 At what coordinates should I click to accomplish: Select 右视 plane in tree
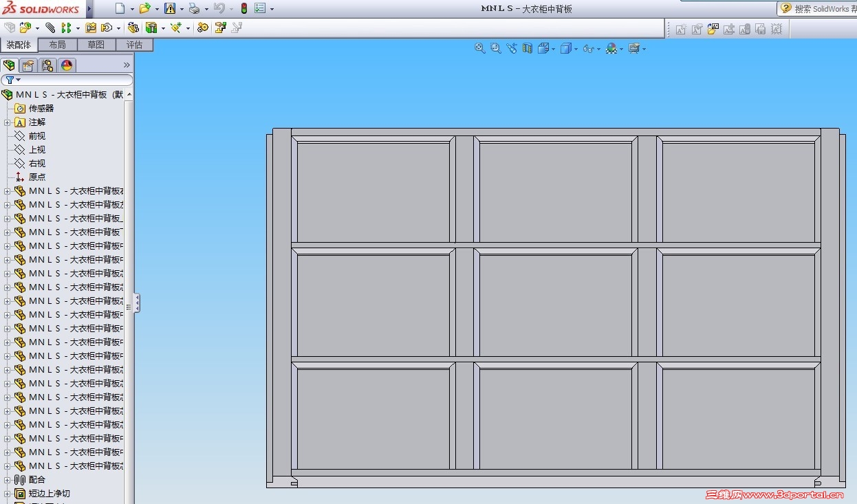click(x=37, y=164)
